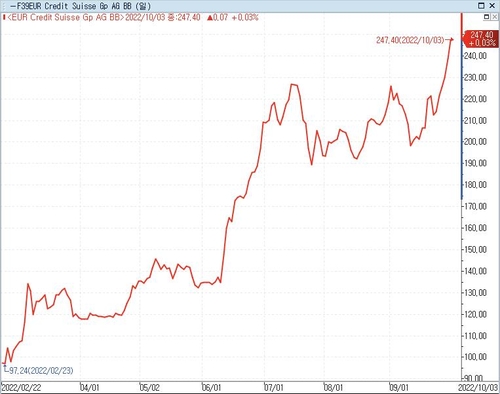This screenshot has height=394, width=500.
Task: Click the 100.00 price axis label
Action: pos(475,357)
